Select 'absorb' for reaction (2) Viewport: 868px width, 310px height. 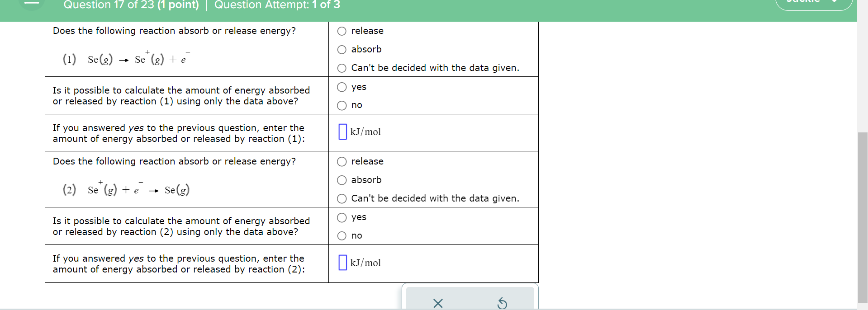click(342, 180)
